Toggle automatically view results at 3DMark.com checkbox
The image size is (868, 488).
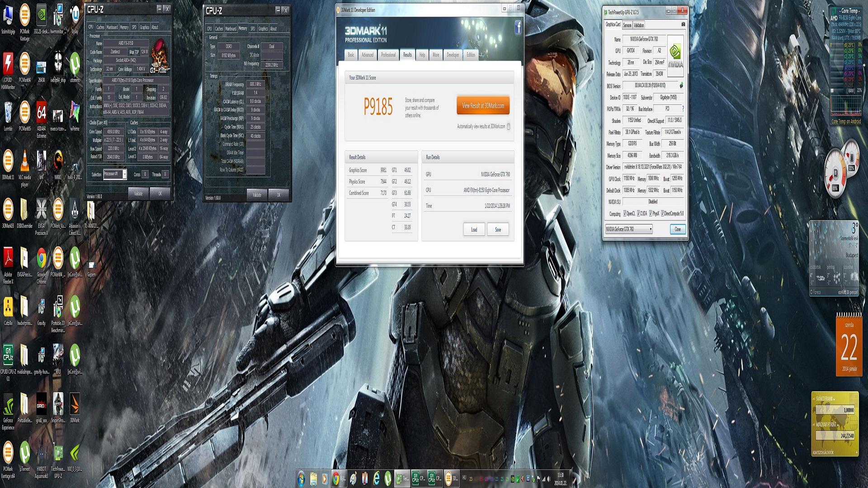click(508, 127)
